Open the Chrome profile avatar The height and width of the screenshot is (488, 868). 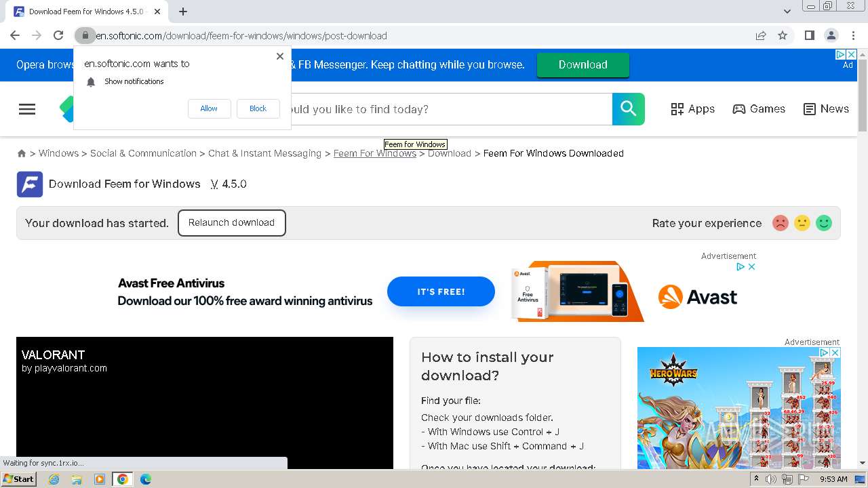click(x=831, y=35)
